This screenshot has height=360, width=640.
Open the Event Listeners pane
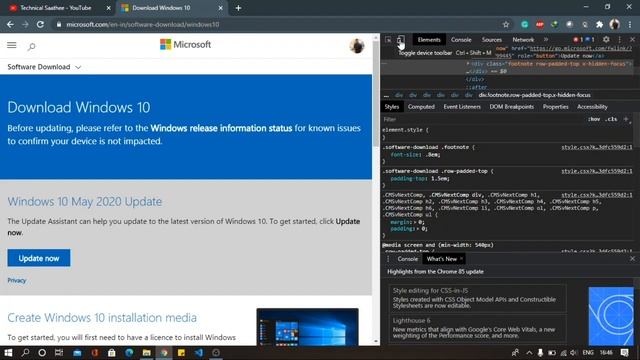462,107
